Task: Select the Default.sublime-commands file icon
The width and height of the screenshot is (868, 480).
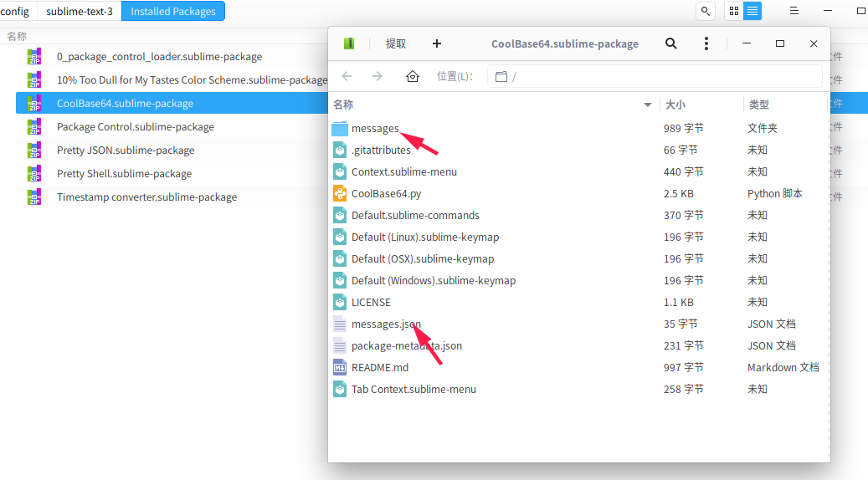Action: click(x=340, y=215)
